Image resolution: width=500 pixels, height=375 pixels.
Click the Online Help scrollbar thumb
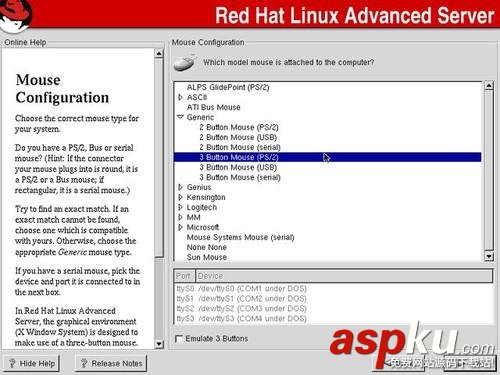tap(159, 157)
